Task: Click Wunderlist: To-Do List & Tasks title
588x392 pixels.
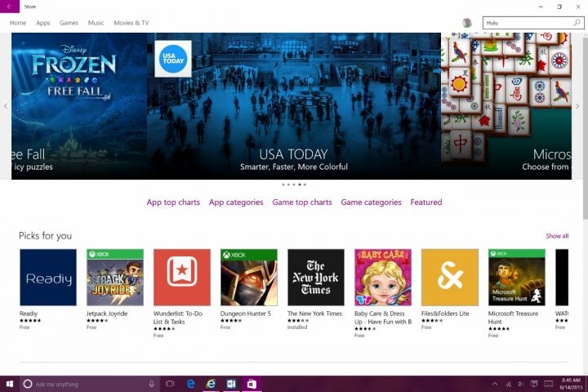Action: [x=178, y=318]
